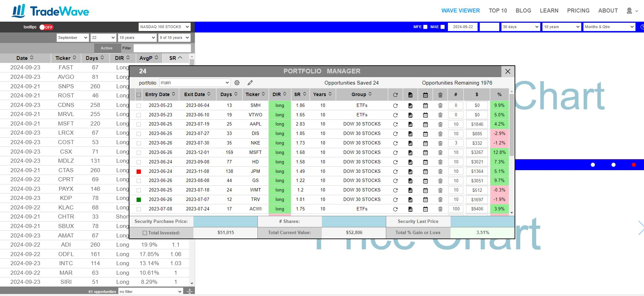This screenshot has height=296, width=644.
Task: Delete the NKE row with trash icon
Action: pyautogui.click(x=440, y=143)
